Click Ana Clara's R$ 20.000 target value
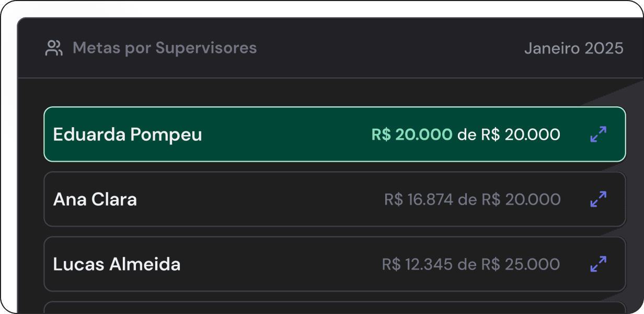 click(521, 199)
